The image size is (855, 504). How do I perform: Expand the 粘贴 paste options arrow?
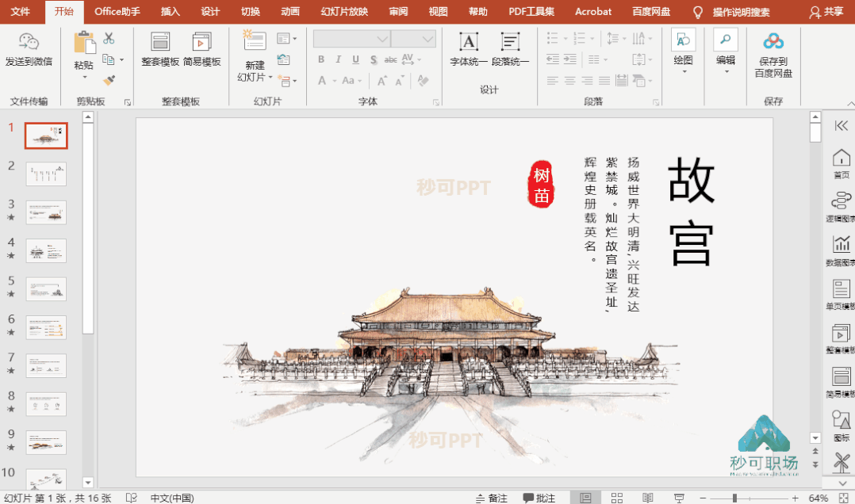tap(85, 77)
